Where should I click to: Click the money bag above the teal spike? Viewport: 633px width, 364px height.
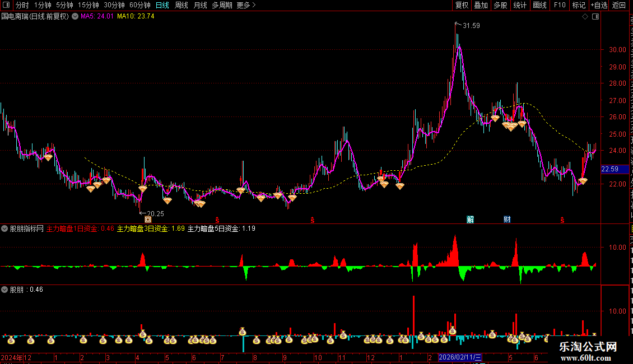coord(242,332)
